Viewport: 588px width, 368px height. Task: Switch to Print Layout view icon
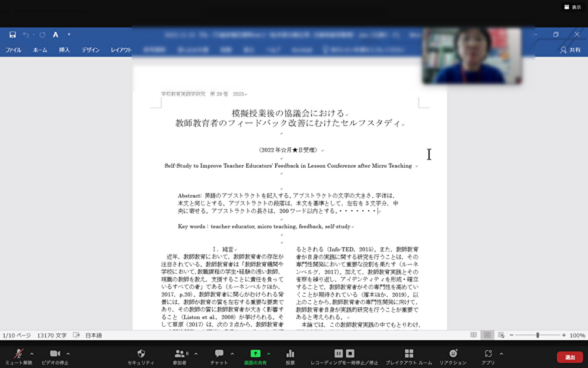click(487, 335)
